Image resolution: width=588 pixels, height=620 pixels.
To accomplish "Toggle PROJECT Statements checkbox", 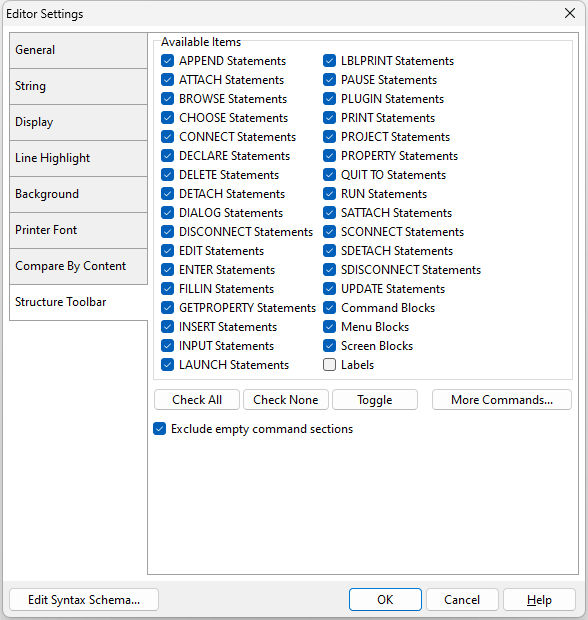I will 329,137.
